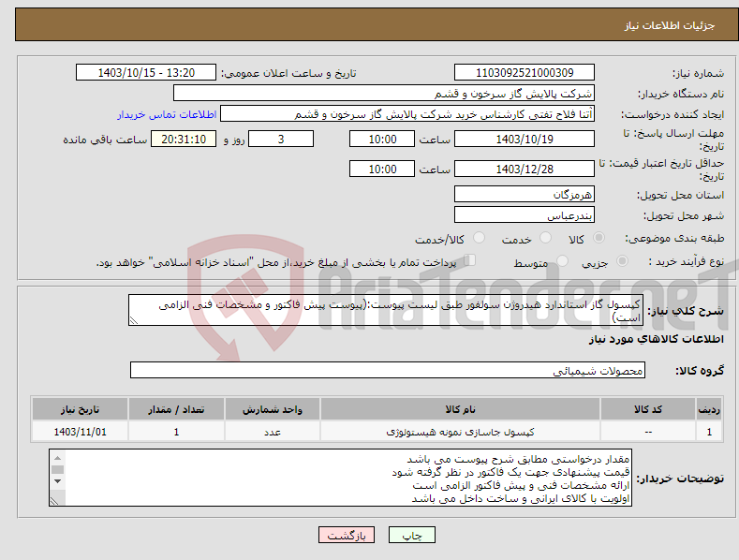The width and height of the screenshot is (739, 560).
Task: Click the general need description text area
Action: [386, 310]
